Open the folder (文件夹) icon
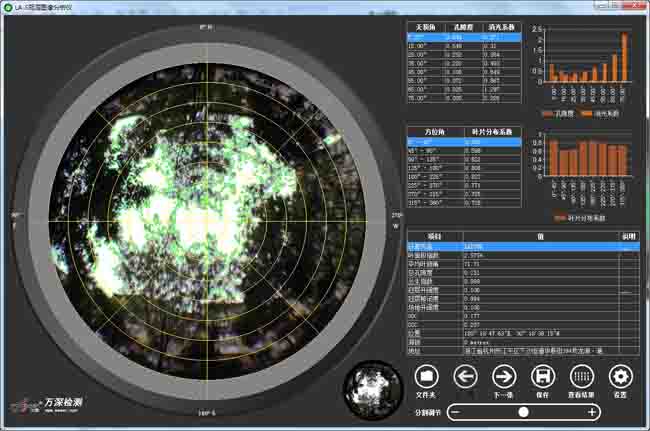Viewport: 650px width, 431px height. pyautogui.click(x=427, y=376)
